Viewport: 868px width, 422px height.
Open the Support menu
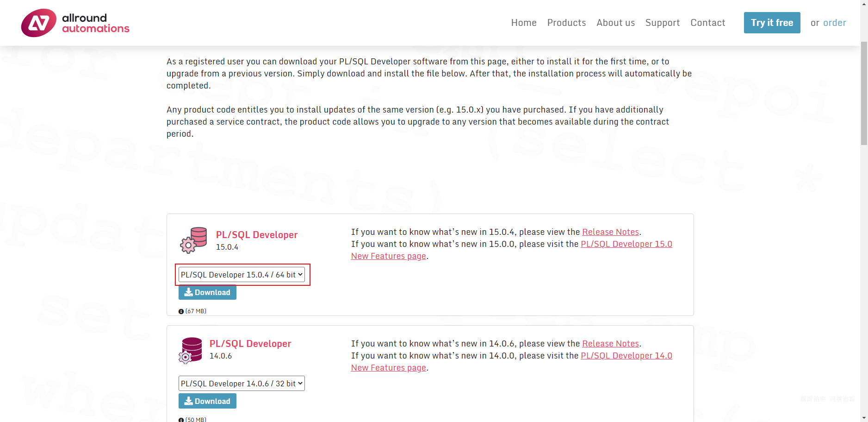[663, 23]
